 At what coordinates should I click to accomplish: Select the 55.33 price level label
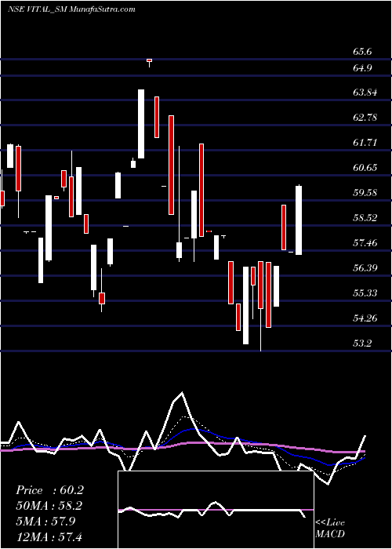365,293
